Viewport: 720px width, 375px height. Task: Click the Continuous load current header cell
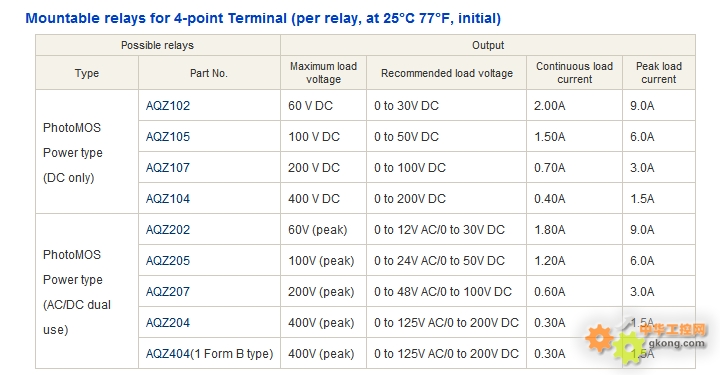(x=574, y=73)
